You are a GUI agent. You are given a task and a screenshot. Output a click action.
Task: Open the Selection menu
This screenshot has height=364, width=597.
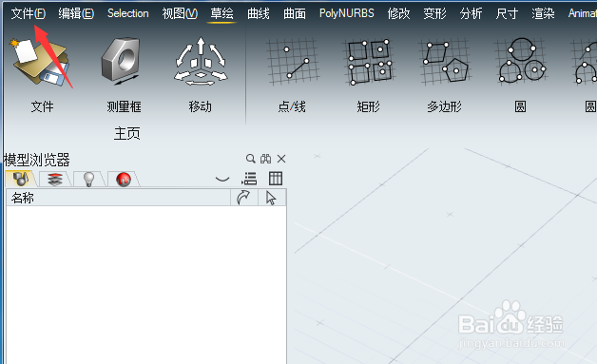coord(128,13)
